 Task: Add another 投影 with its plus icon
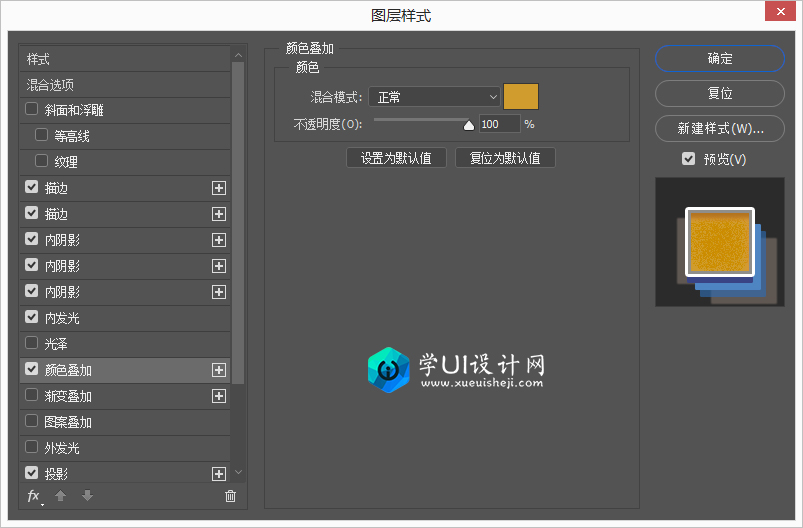(219, 474)
